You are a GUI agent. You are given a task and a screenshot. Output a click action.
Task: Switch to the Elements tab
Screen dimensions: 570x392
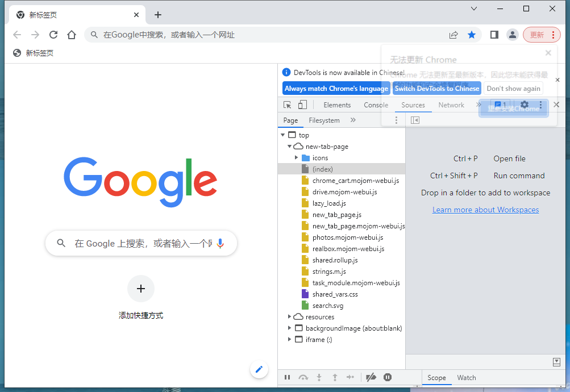tap(337, 105)
